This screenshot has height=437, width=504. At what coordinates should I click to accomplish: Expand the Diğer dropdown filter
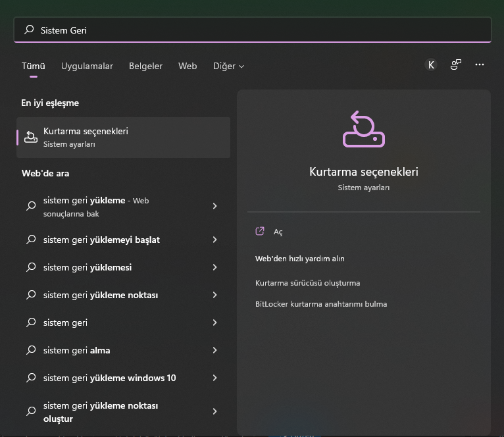(228, 66)
